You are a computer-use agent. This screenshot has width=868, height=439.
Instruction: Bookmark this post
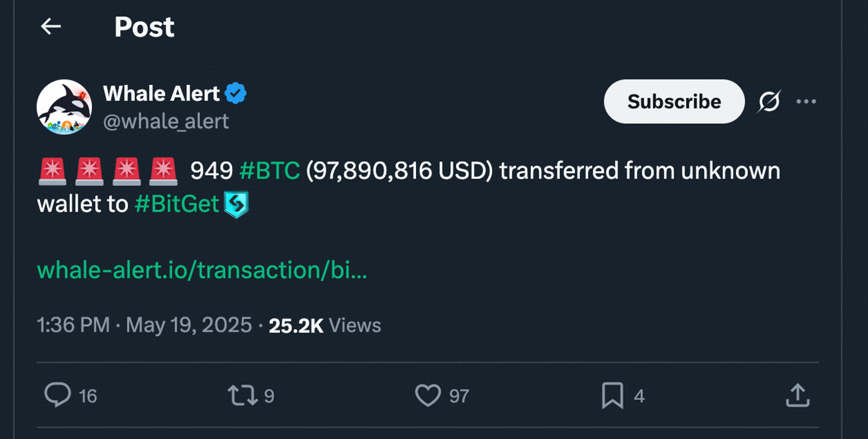pos(612,396)
